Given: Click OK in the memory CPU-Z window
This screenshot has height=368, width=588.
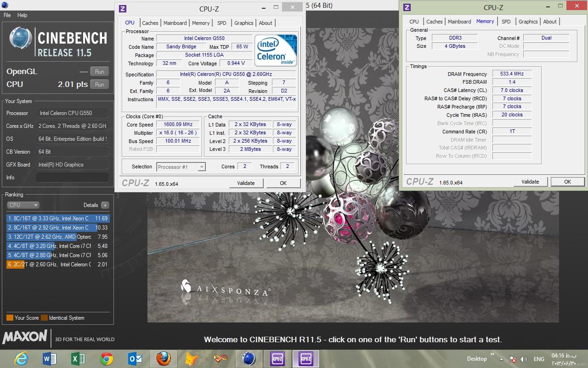Looking at the screenshot, I should [568, 182].
